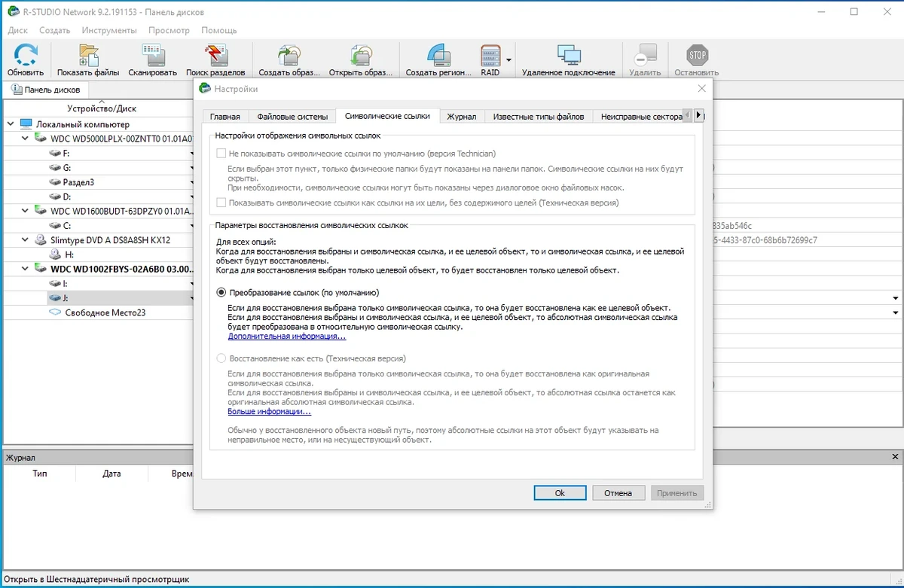
Task: Click Создать регион toolbar icon
Action: (x=438, y=55)
